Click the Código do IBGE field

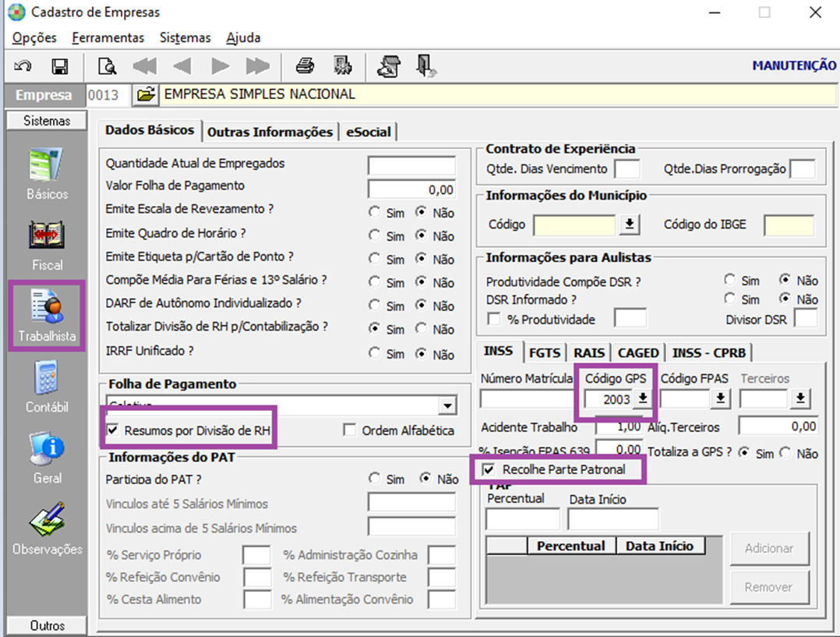(789, 225)
